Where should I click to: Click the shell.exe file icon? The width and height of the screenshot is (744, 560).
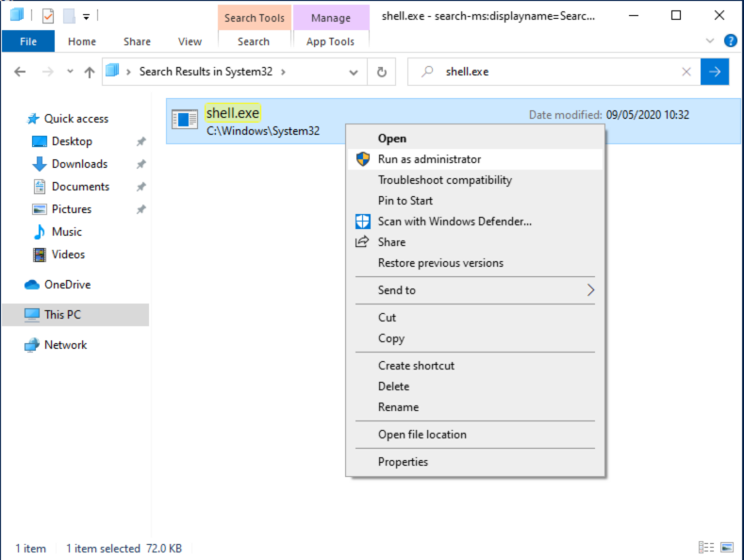pyautogui.click(x=185, y=119)
